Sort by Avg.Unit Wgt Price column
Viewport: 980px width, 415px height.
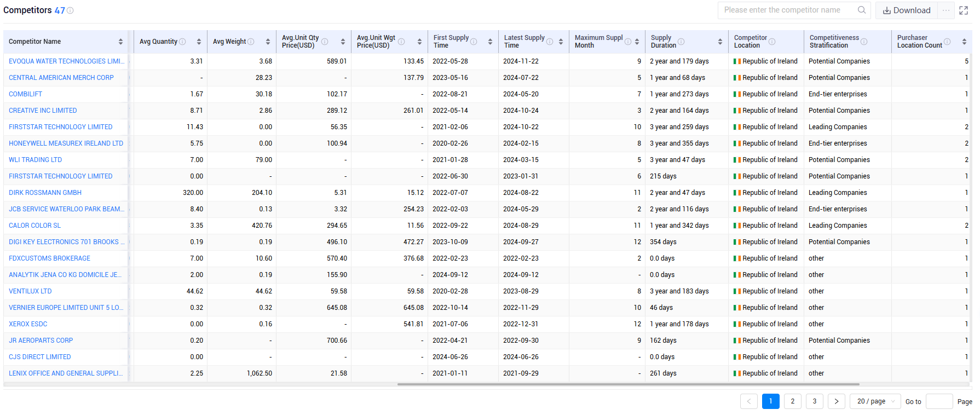click(x=419, y=42)
